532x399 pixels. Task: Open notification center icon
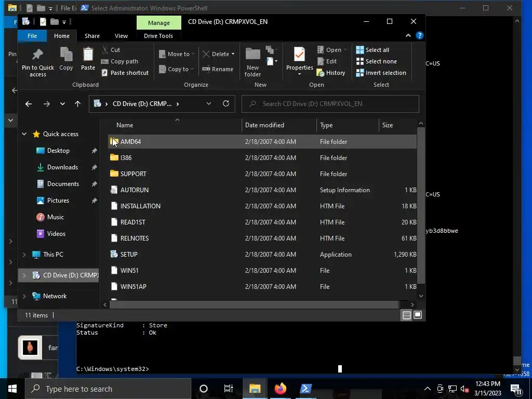pos(516,389)
